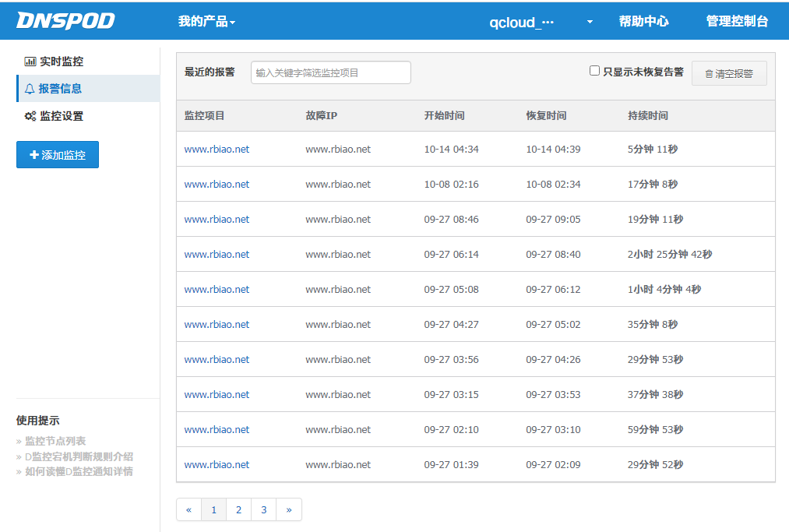Click the keyword filter input field

point(330,72)
